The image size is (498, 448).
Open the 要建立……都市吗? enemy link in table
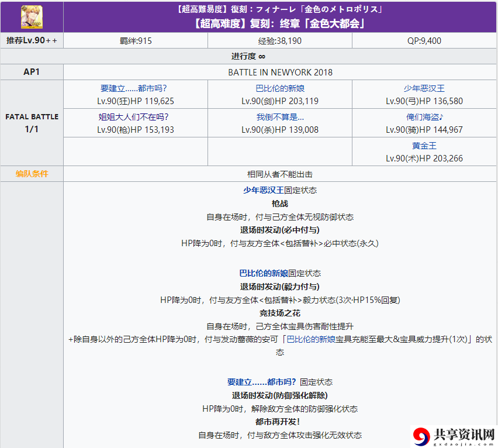(x=133, y=88)
